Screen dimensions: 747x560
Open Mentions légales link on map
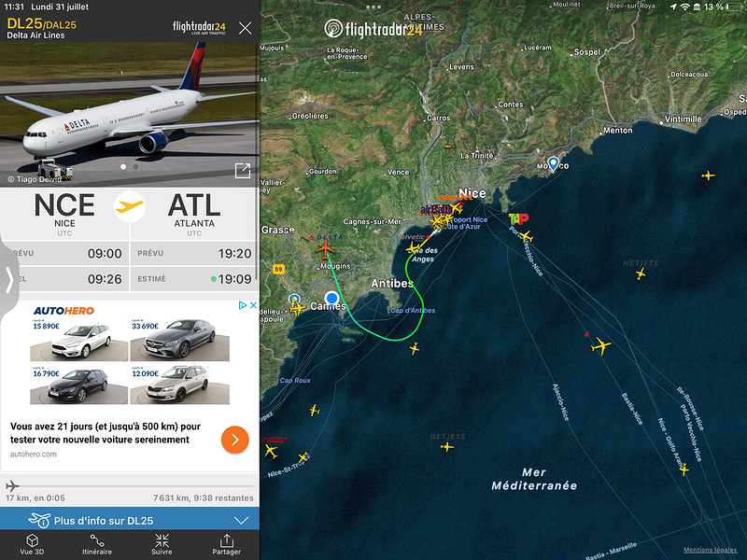tap(710, 550)
